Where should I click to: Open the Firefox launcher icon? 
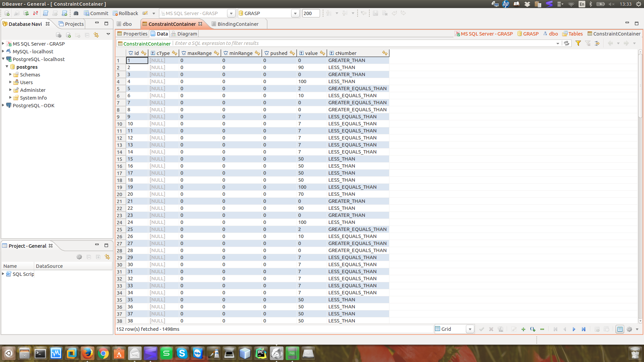pyautogui.click(x=88, y=353)
